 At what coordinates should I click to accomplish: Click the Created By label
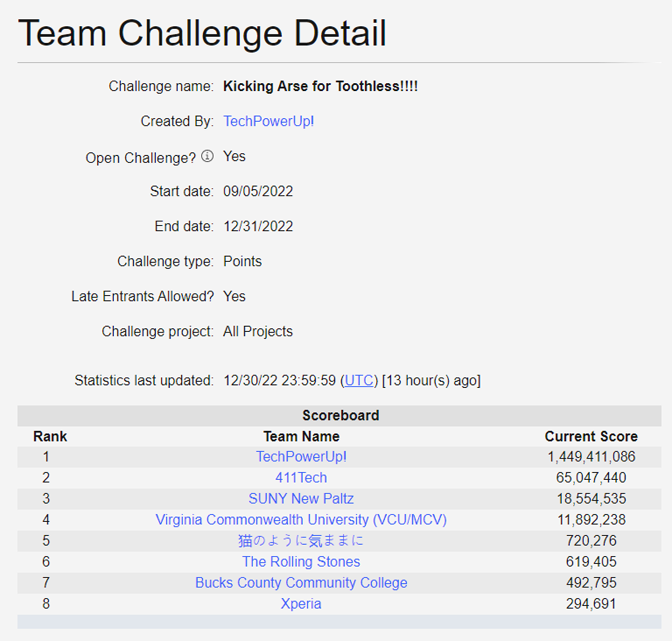[177, 122]
